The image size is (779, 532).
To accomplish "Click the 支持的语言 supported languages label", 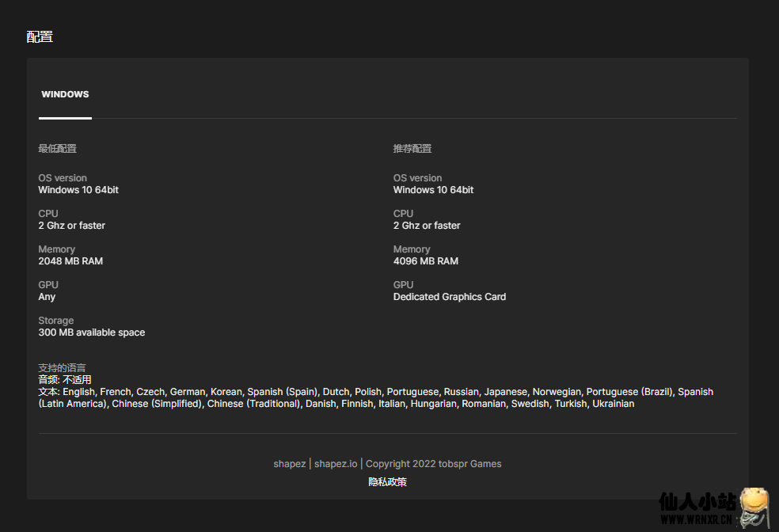I will 62,368.
